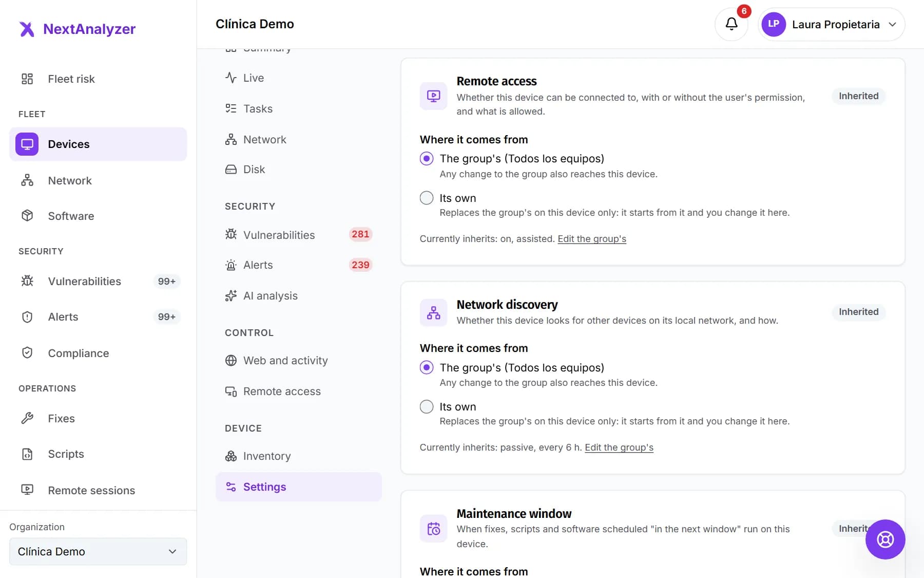Click the Remote sessions screen icon
This screenshot has height=578, width=924.
click(x=27, y=490)
